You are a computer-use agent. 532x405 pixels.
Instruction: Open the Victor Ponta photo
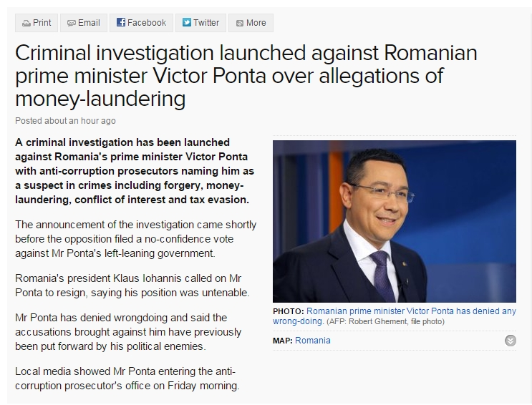(x=394, y=220)
